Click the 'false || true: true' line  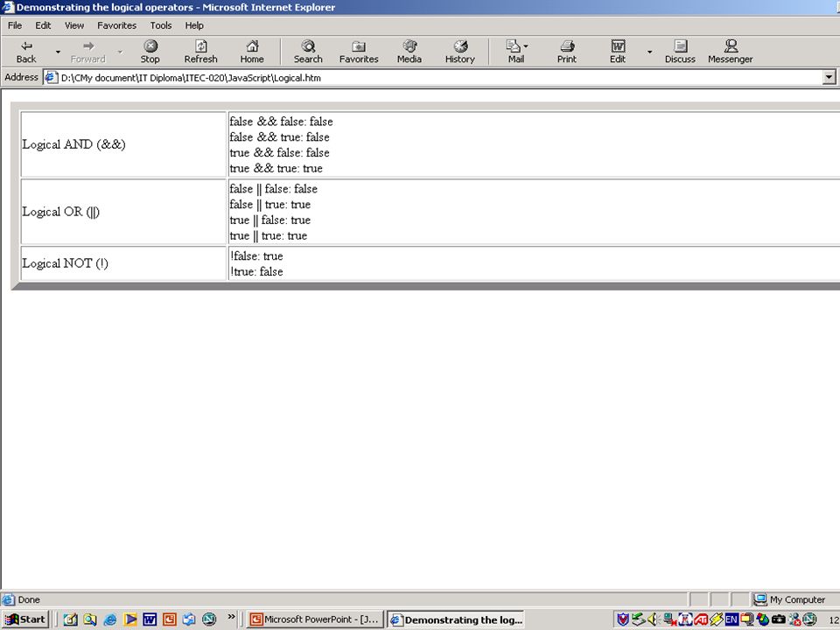pyautogui.click(x=270, y=204)
